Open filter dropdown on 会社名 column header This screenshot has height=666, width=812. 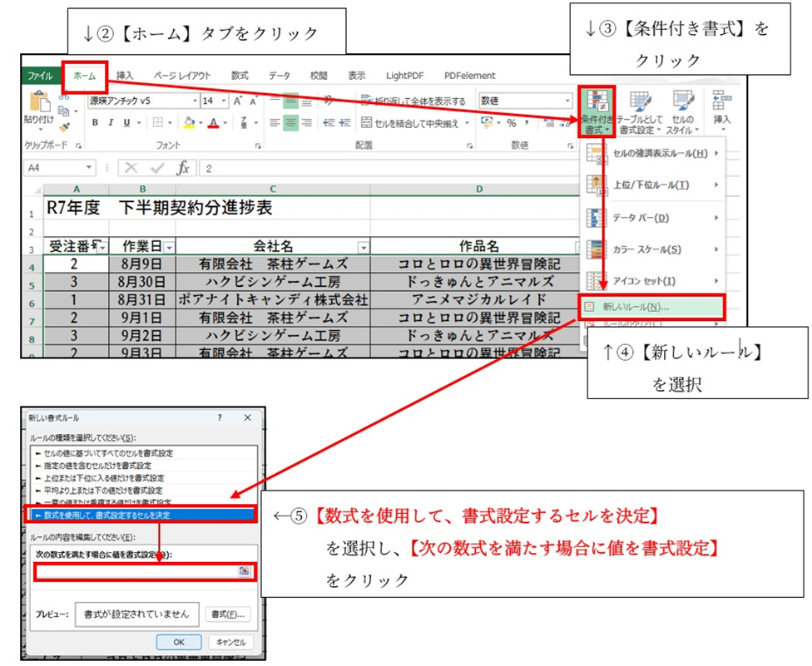pyautogui.click(x=363, y=248)
